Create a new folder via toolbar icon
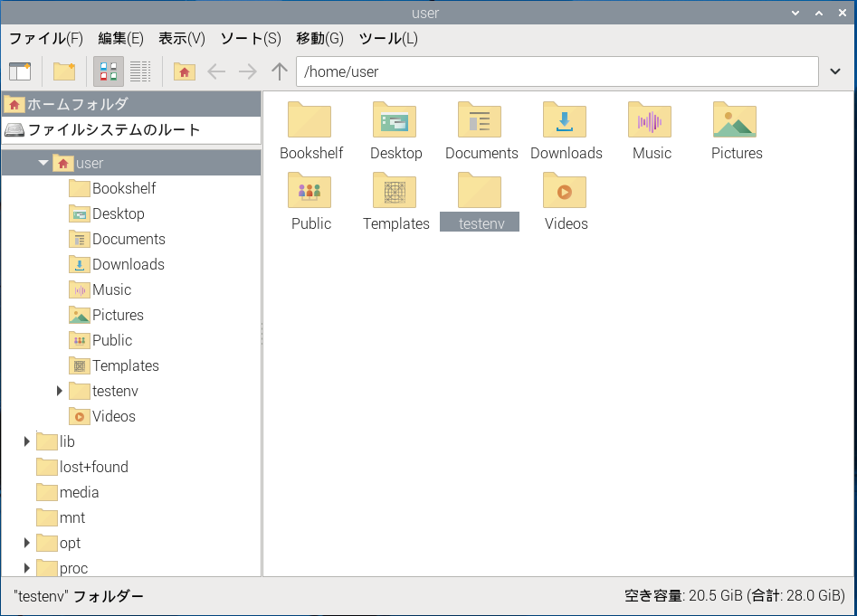Image resolution: width=857 pixels, height=616 pixels. 64,71
